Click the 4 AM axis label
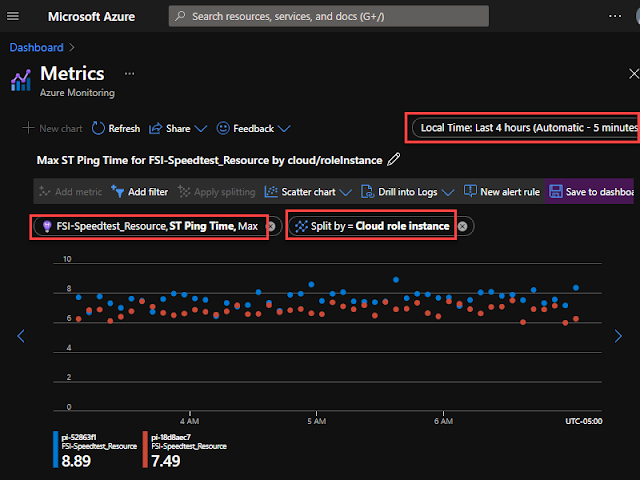640x480 pixels. tap(189, 421)
